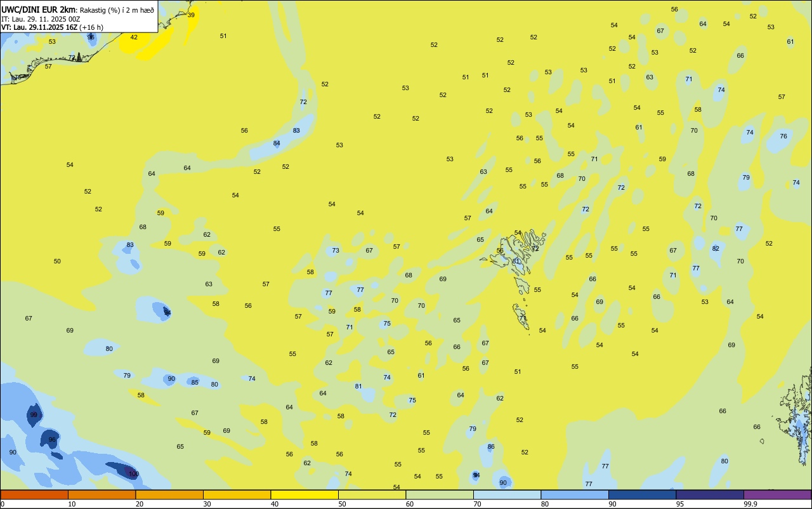The height and width of the screenshot is (509, 812).
Task: Click the '99.9' legend scale label
Action: (750, 504)
